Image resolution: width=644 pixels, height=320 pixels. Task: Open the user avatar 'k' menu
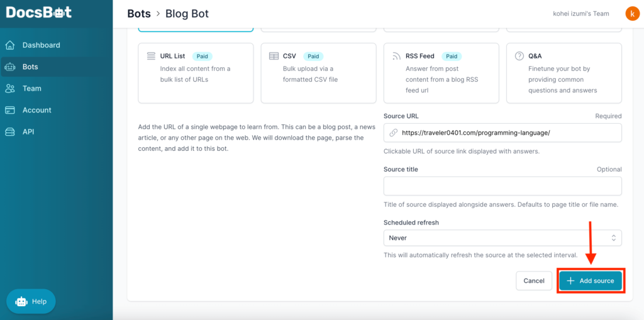point(632,14)
